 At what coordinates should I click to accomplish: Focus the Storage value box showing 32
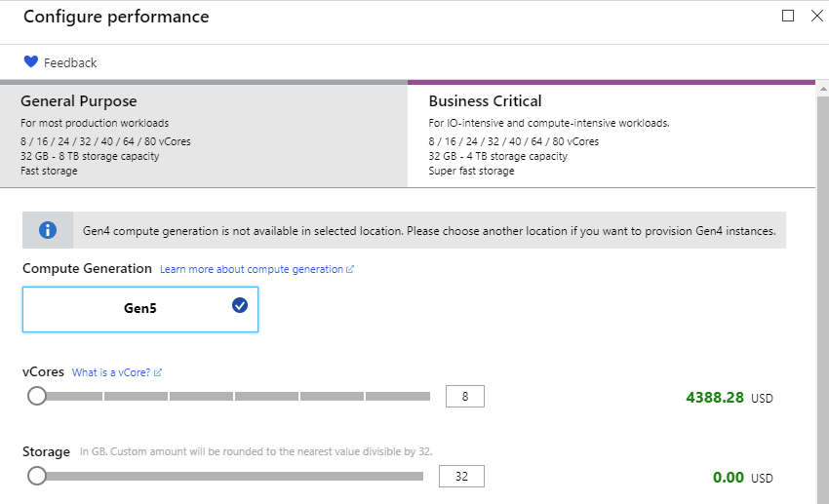461,477
